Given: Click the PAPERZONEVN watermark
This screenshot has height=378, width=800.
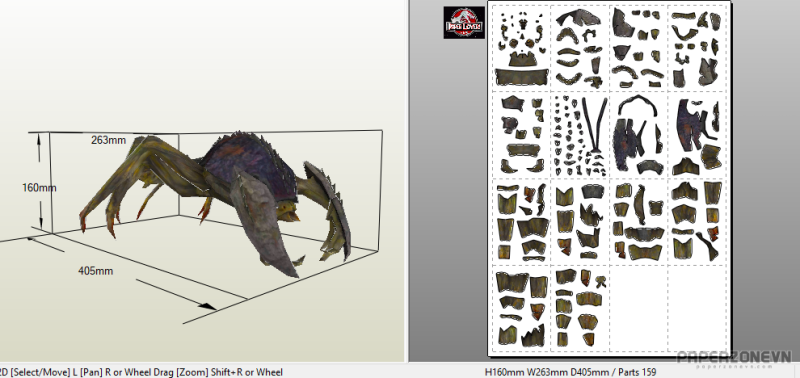Looking at the screenshot, I should click(x=734, y=358).
